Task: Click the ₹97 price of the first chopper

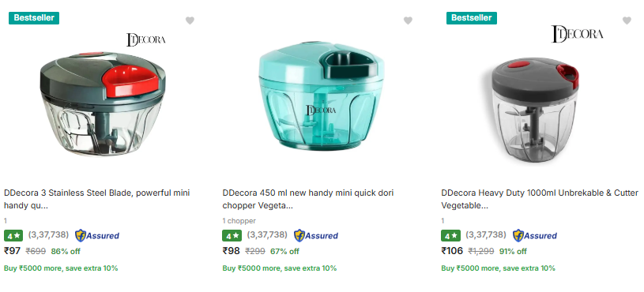Action: coord(13,251)
